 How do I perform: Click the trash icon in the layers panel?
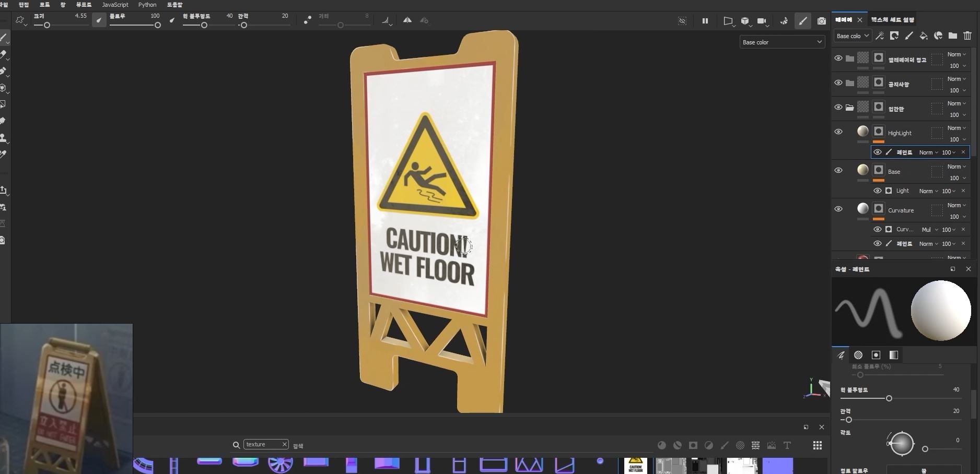[967, 35]
